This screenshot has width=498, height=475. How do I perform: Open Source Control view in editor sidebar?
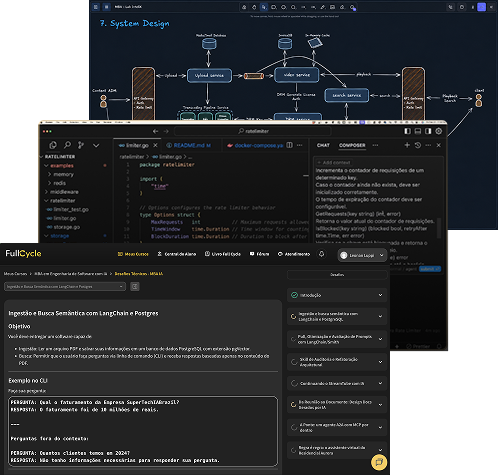pos(81,145)
